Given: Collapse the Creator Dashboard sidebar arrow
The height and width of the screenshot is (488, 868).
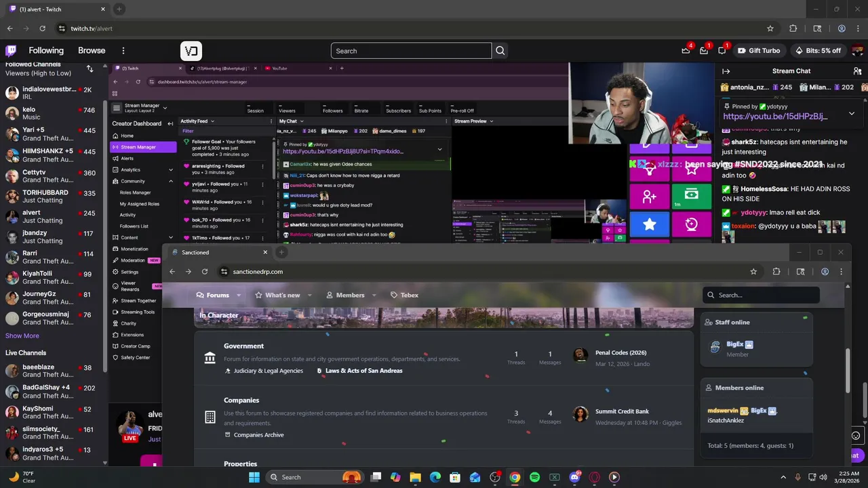Looking at the screenshot, I should click(170, 124).
